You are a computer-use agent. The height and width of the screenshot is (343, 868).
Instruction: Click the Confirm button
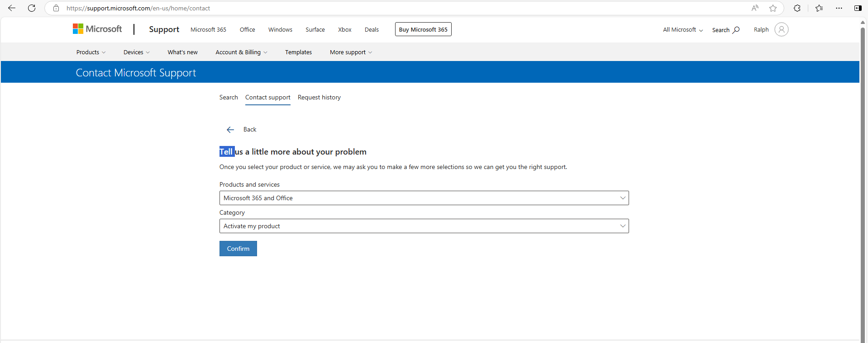pos(238,249)
